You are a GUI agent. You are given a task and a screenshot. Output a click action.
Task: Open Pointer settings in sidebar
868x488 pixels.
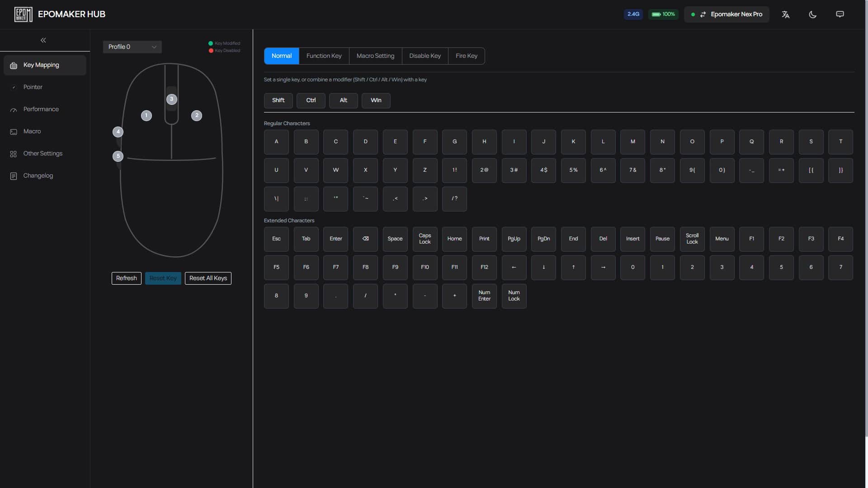pos(45,87)
